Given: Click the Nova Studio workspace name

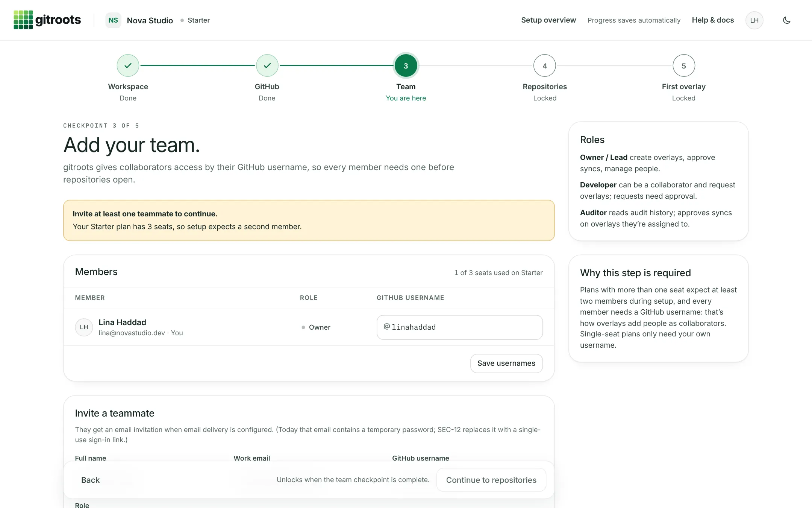Looking at the screenshot, I should coord(150,20).
